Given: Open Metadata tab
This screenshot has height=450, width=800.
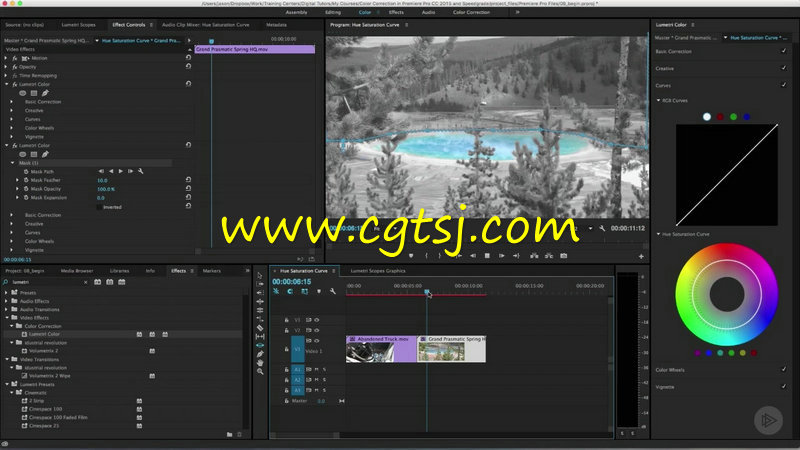Looking at the screenshot, I should tap(276, 24).
